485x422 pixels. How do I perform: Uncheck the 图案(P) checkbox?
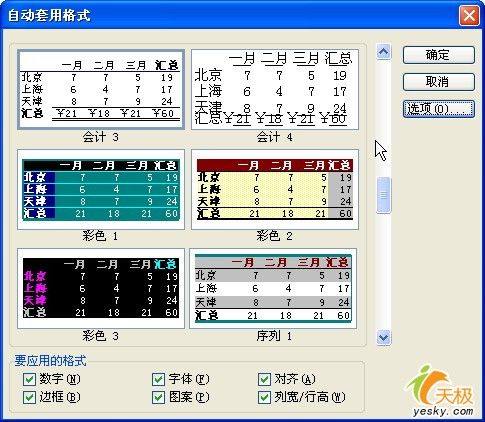coord(158,397)
